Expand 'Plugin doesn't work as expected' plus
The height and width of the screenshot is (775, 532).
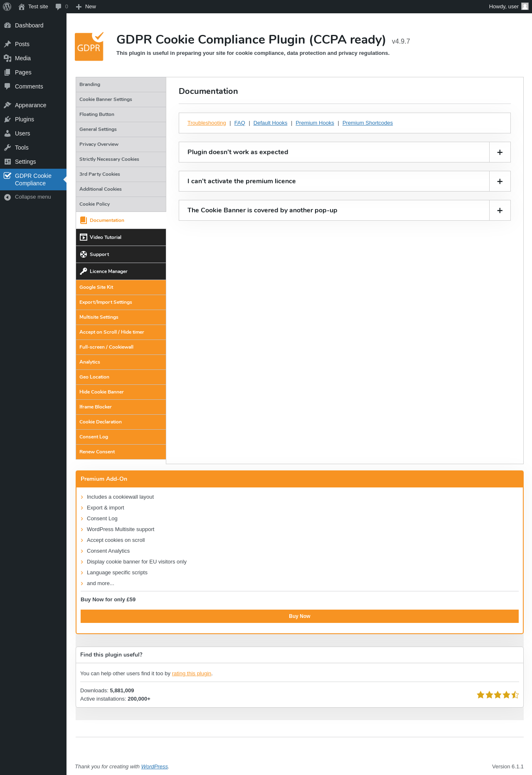(x=500, y=152)
